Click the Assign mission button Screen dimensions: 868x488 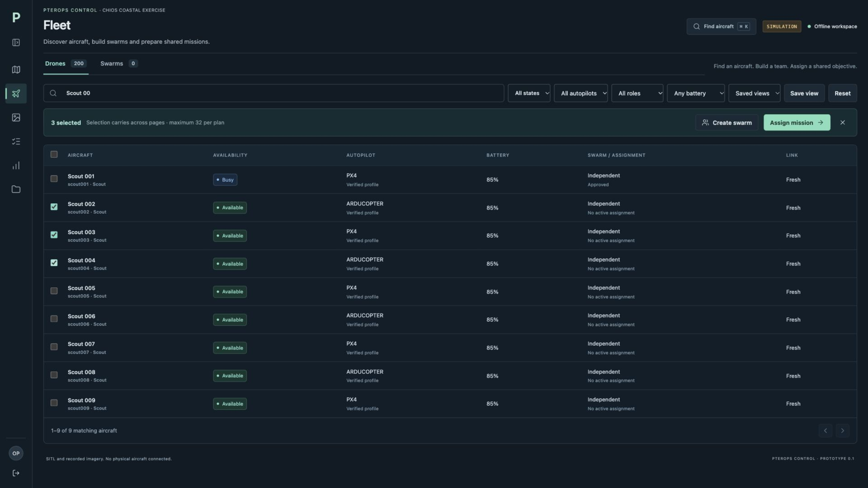[797, 122]
